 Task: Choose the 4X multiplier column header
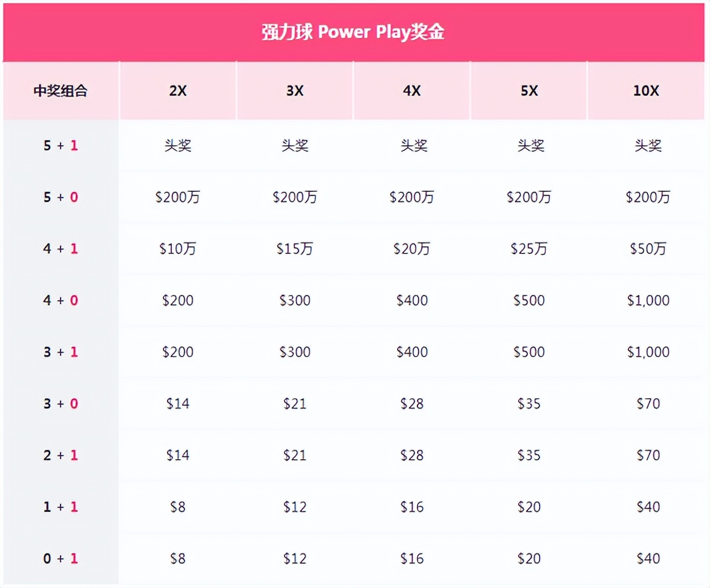[x=412, y=91]
